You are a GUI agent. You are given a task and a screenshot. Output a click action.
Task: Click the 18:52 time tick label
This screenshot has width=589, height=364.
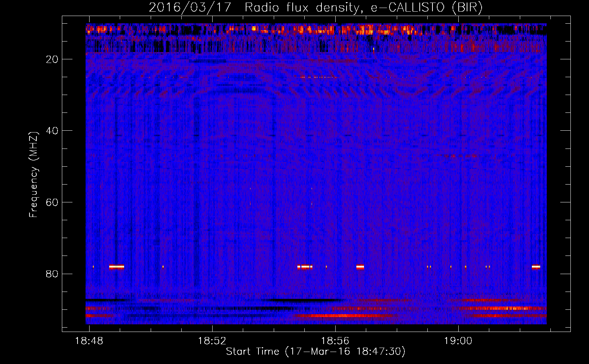212,341
